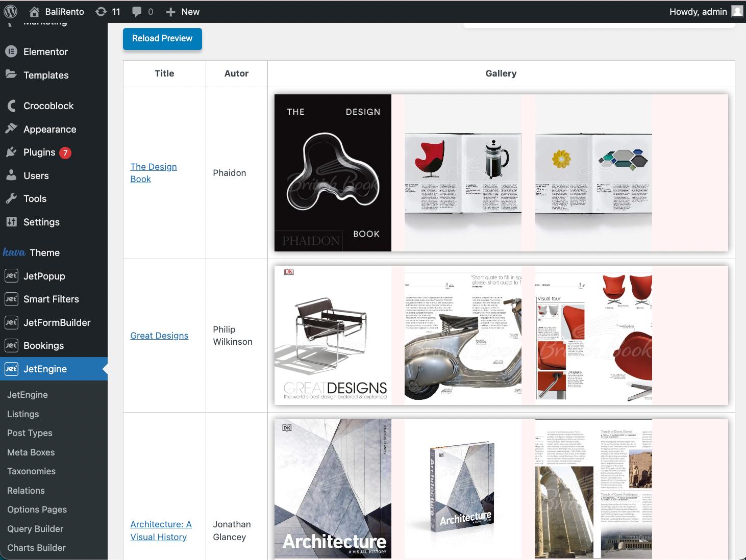This screenshot has height=560, width=746.
Task: Go to Meta Boxes submenu
Action: tap(31, 452)
